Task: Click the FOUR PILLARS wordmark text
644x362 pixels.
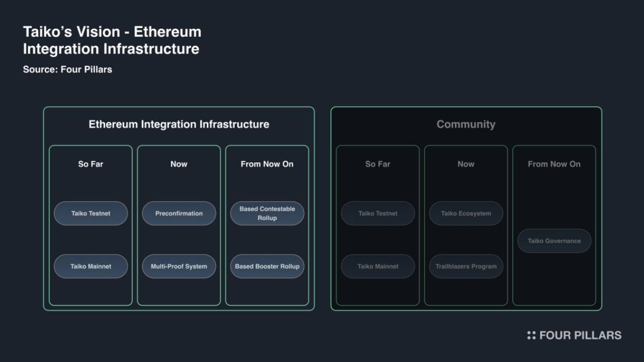Action: tap(580, 335)
